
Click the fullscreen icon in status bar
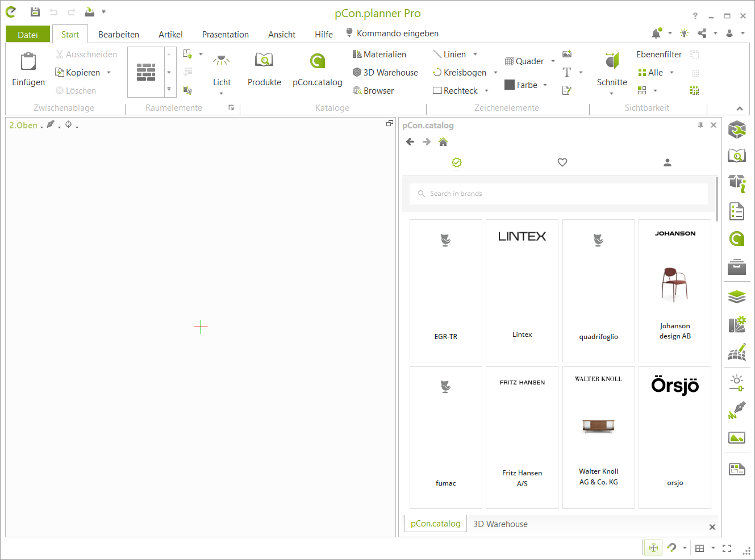click(x=727, y=548)
